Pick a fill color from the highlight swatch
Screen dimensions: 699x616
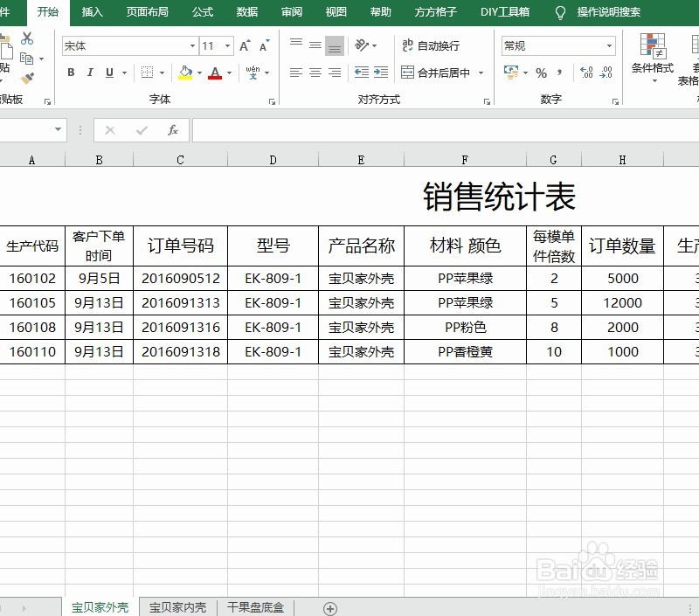click(183, 73)
